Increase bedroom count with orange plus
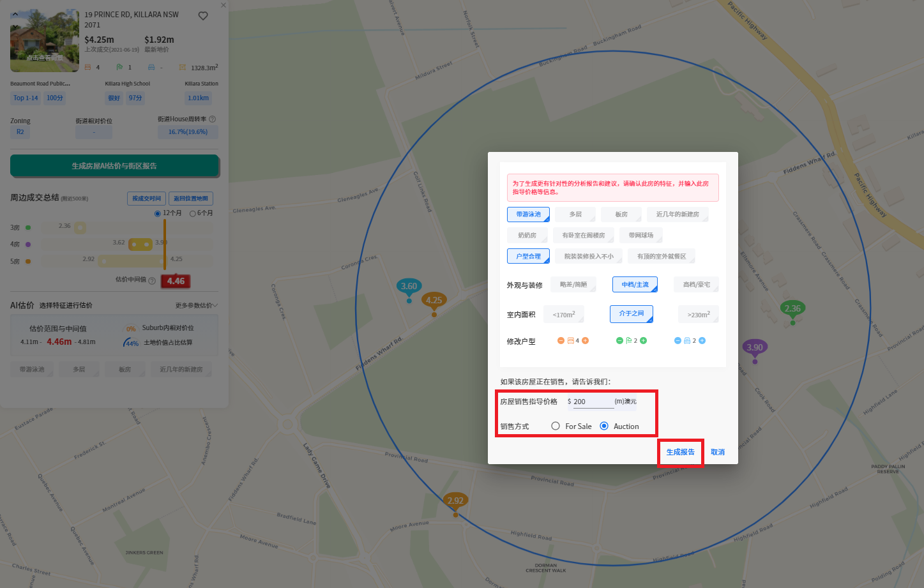This screenshot has width=924, height=588. point(585,341)
